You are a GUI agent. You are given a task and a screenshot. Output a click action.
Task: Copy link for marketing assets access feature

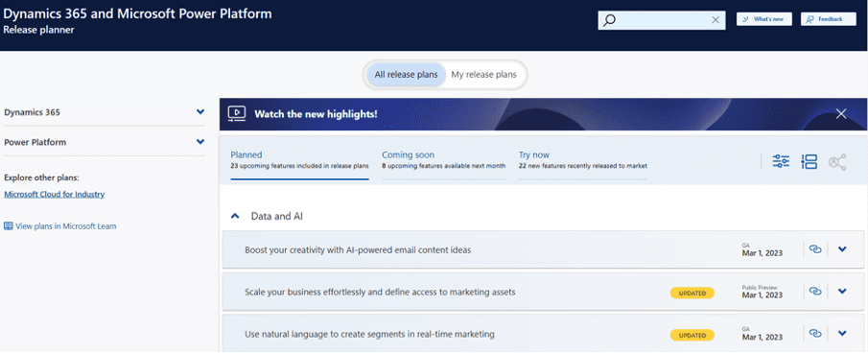pos(815,291)
